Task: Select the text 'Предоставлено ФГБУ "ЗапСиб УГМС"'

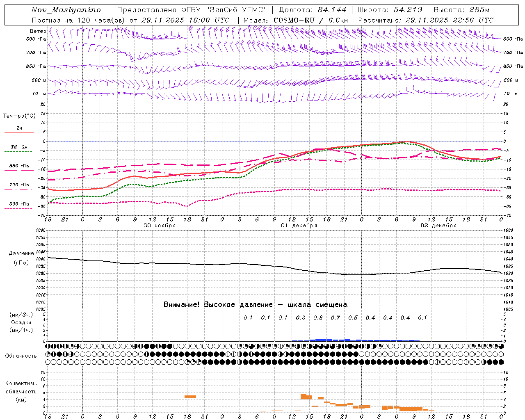Action: 193,10
